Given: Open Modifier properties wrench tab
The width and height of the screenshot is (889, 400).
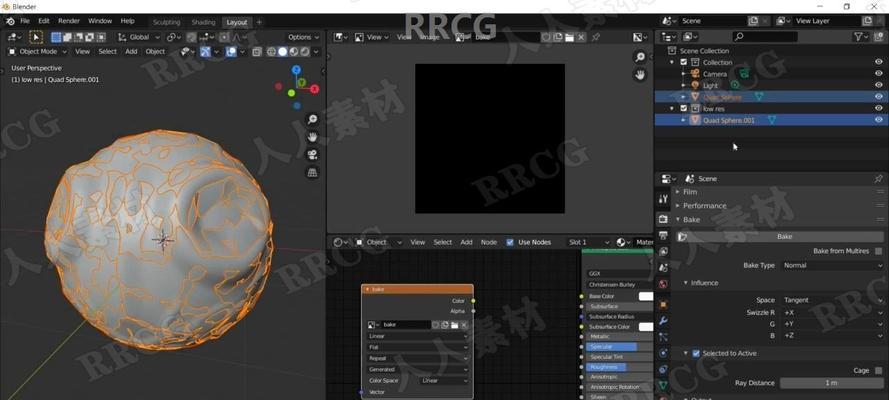Looking at the screenshot, I should pos(663,320).
